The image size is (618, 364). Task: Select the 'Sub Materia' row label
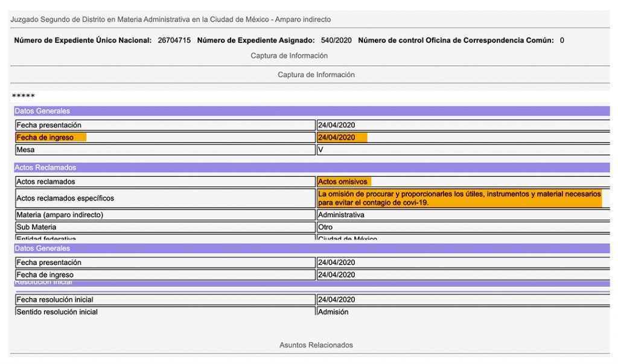tap(36, 227)
